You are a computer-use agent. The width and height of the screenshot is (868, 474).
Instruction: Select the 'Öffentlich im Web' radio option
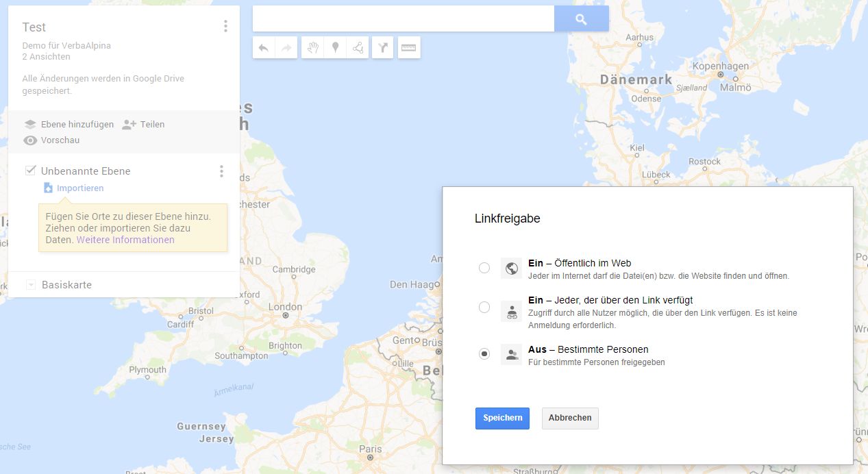tap(484, 268)
